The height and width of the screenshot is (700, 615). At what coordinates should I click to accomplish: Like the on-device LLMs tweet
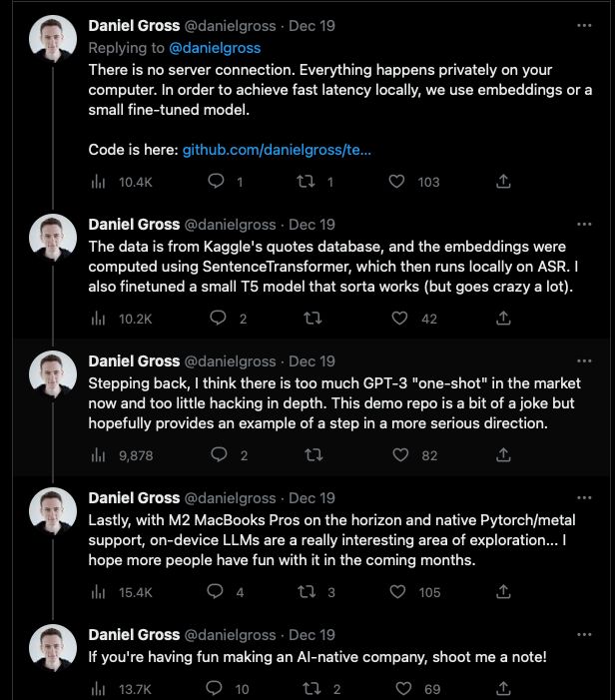[398, 592]
